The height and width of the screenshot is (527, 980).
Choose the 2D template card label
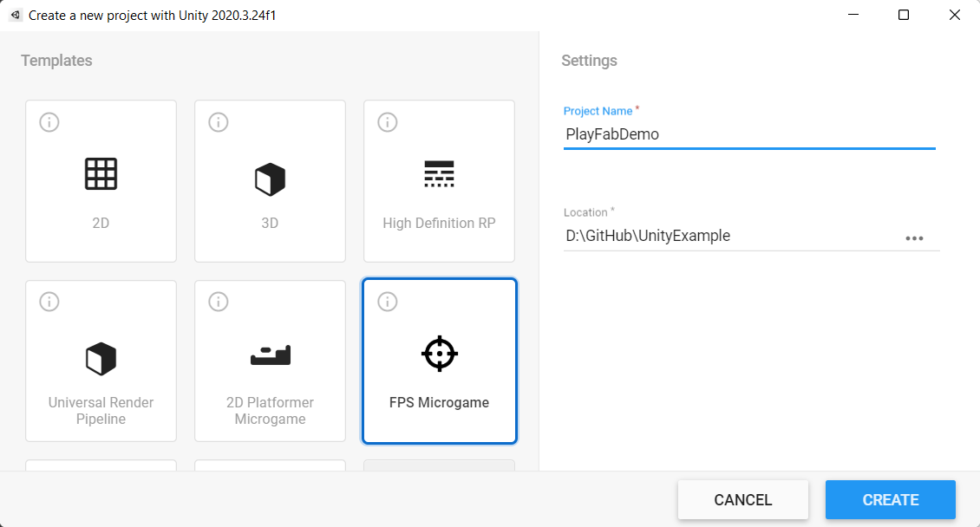click(101, 223)
